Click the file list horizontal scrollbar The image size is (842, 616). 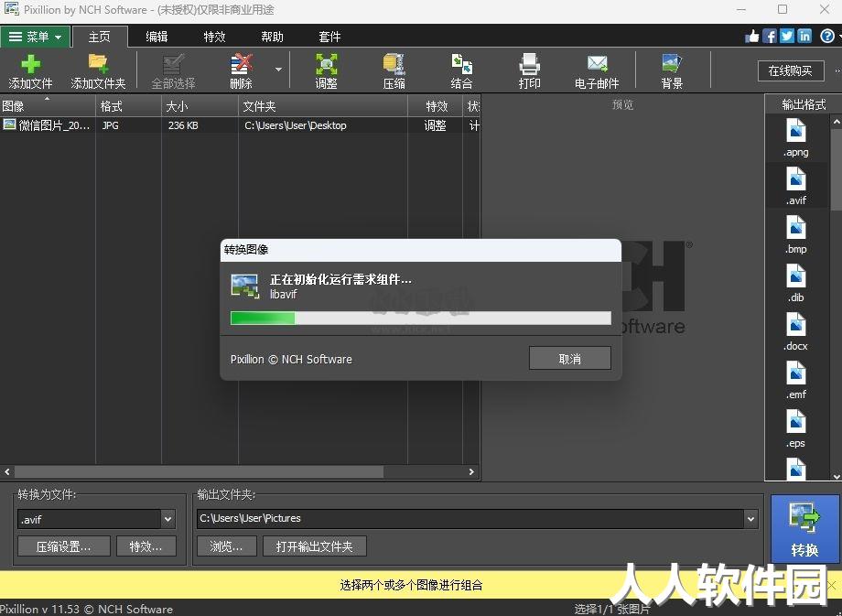point(199,471)
